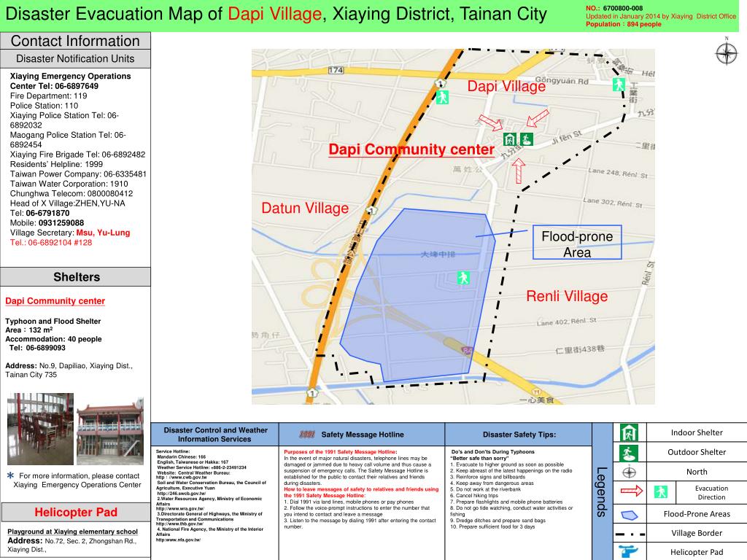Click 'Xiaying Fire Brigade Tel: 06-6892482' line
This screenshot has height=560, width=747.
[x=77, y=155]
